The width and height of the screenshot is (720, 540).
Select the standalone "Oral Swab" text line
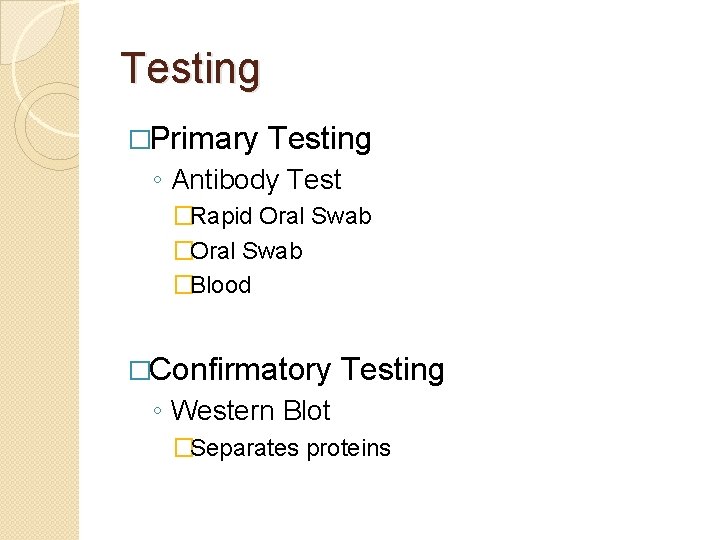click(x=246, y=251)
